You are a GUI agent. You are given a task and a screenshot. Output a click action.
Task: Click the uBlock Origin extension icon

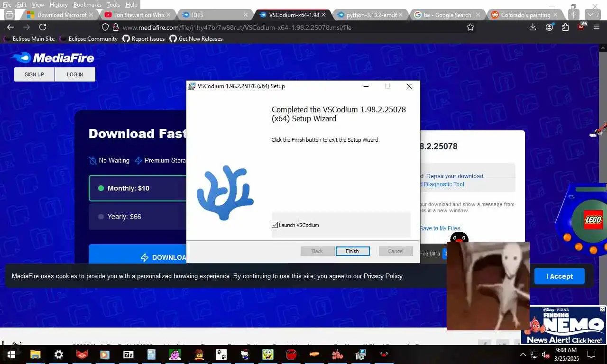tap(581, 27)
